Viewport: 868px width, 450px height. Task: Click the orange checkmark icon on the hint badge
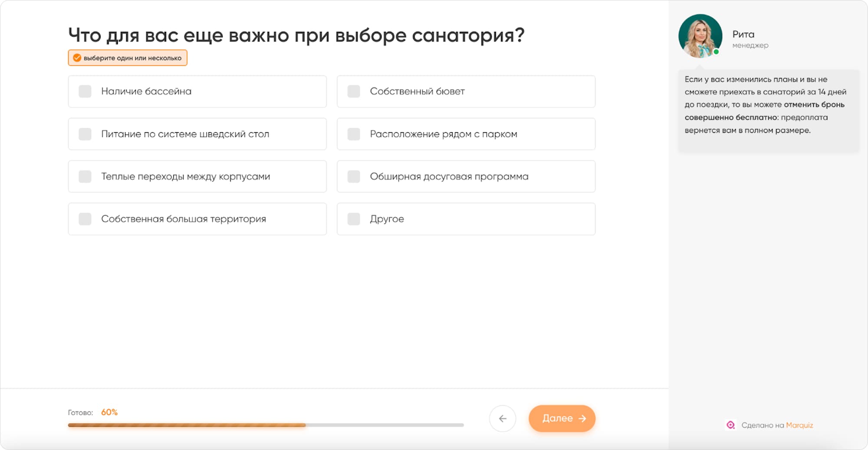(x=78, y=58)
